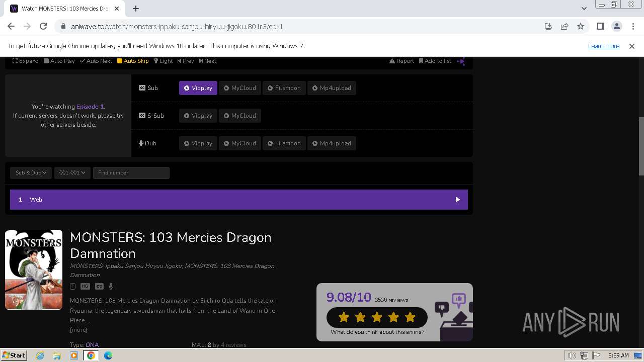Select the Sub MyCloud server
This screenshot has height=362, width=644.
(240, 88)
